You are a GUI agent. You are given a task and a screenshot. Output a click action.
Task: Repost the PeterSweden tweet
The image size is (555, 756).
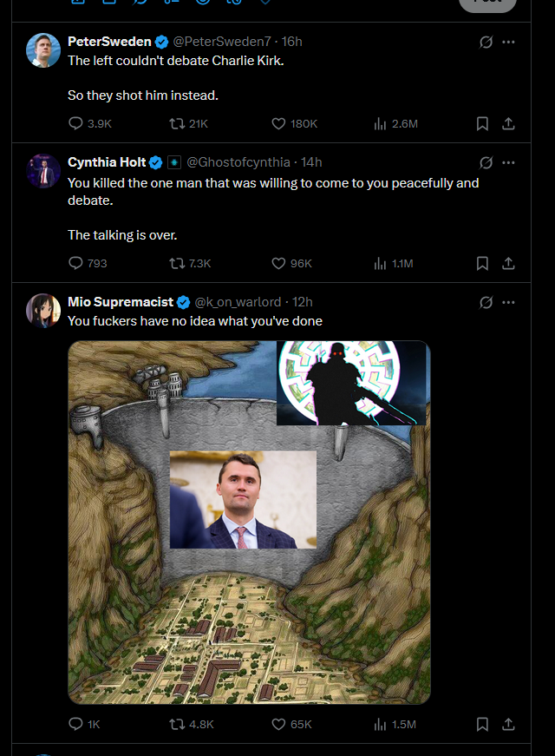(x=177, y=123)
